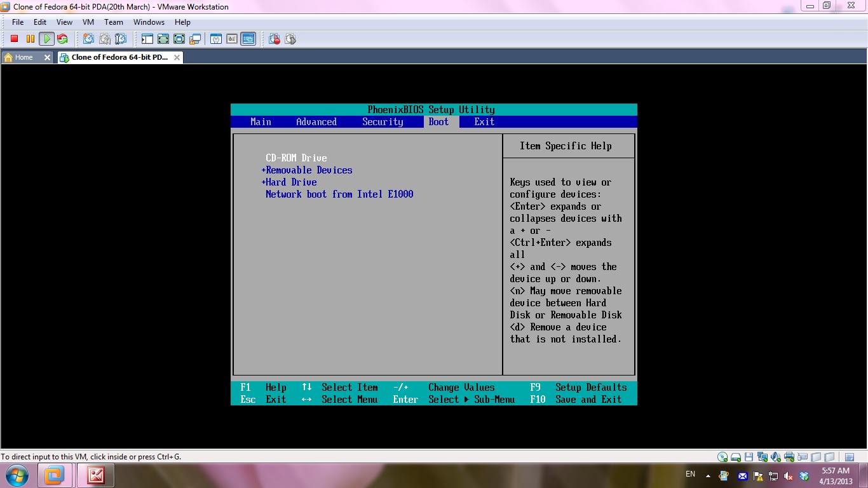Viewport: 868px width, 488px height.
Task: Click the EN language indicator
Action: [690, 474]
